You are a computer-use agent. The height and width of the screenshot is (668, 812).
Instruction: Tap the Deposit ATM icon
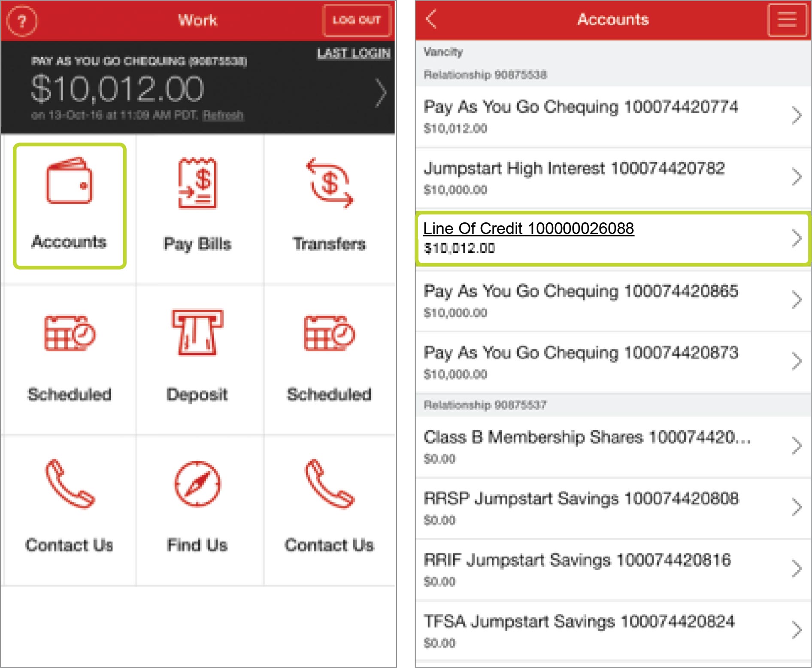197,333
